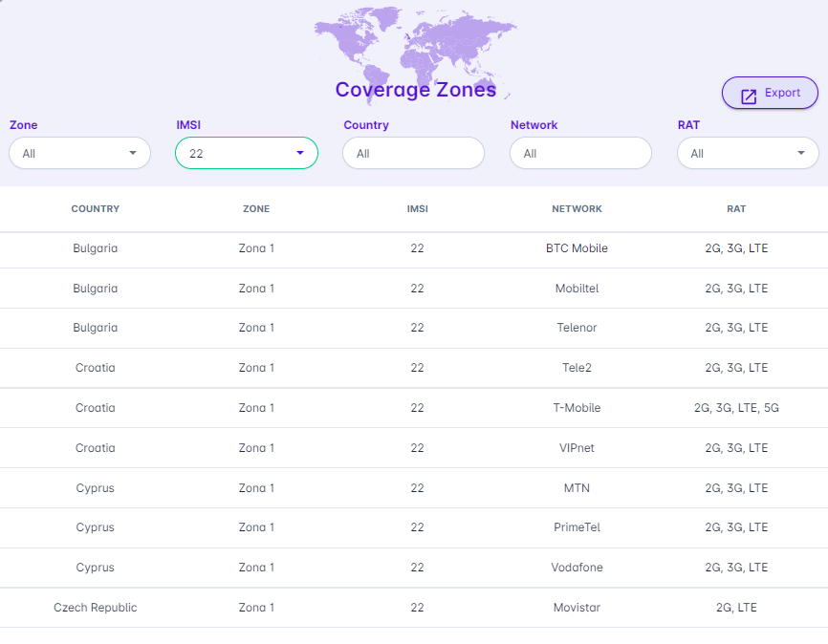Viewport: 828px width, 644px height.
Task: Open the Zone dropdown
Action: tap(79, 153)
